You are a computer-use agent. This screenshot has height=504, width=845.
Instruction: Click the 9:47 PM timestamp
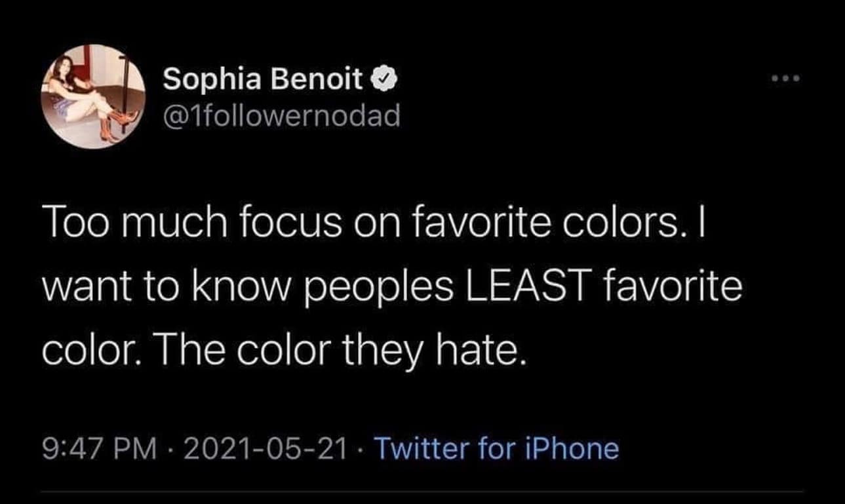[99, 449]
